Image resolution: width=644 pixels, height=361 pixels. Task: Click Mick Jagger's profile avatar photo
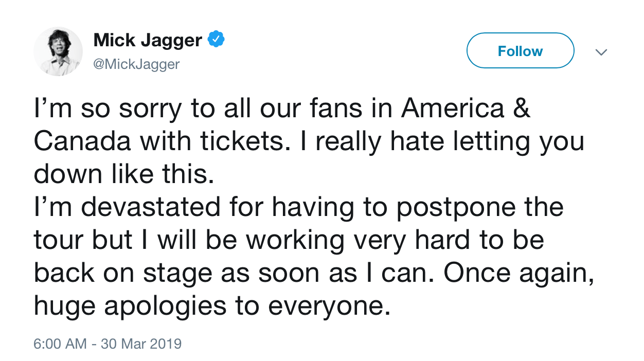58,51
